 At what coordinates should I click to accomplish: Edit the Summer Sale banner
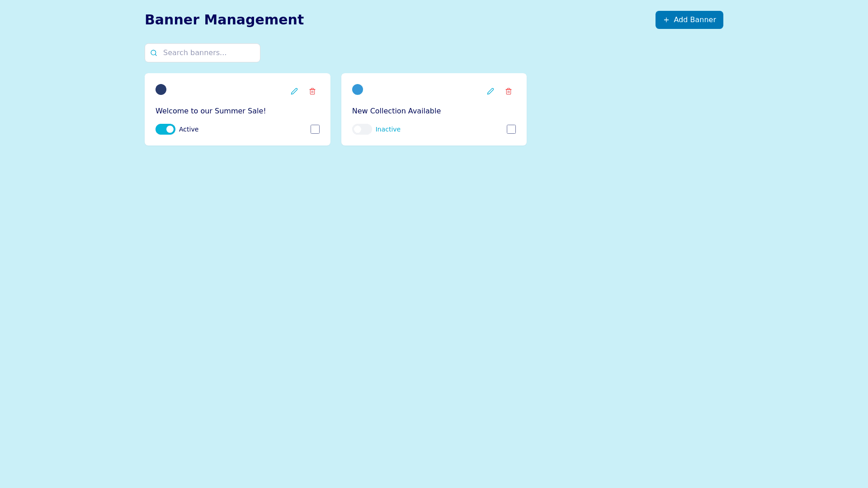[x=294, y=91]
